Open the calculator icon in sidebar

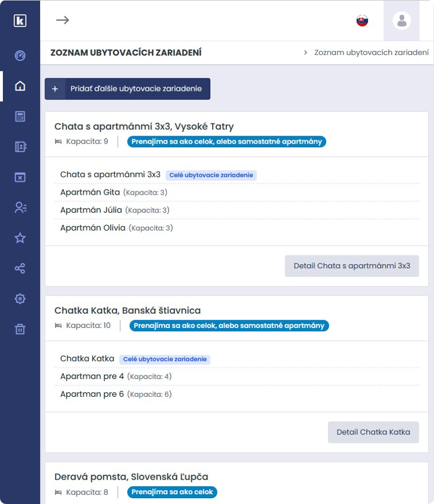[x=20, y=116]
